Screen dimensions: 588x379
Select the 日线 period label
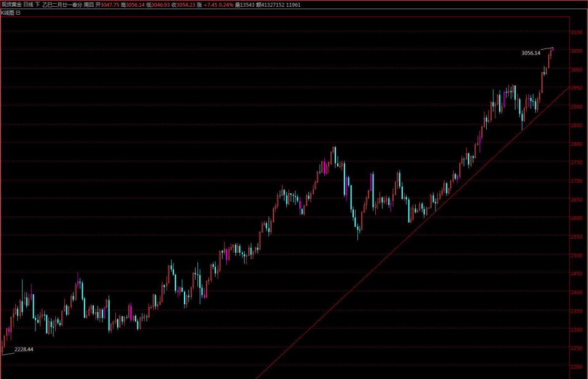pos(28,4)
